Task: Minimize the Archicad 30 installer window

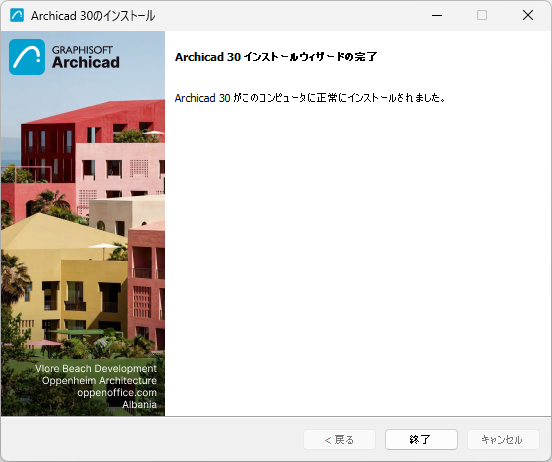Action: (437, 15)
